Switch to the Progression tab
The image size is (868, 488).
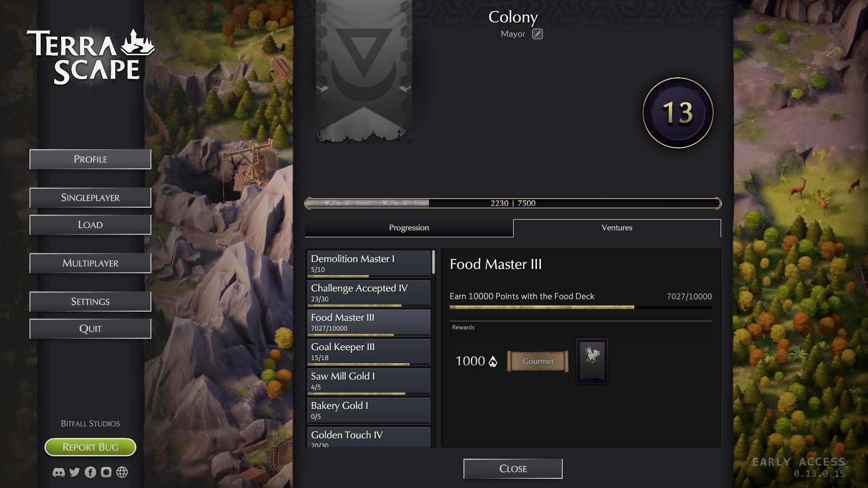pyautogui.click(x=409, y=228)
